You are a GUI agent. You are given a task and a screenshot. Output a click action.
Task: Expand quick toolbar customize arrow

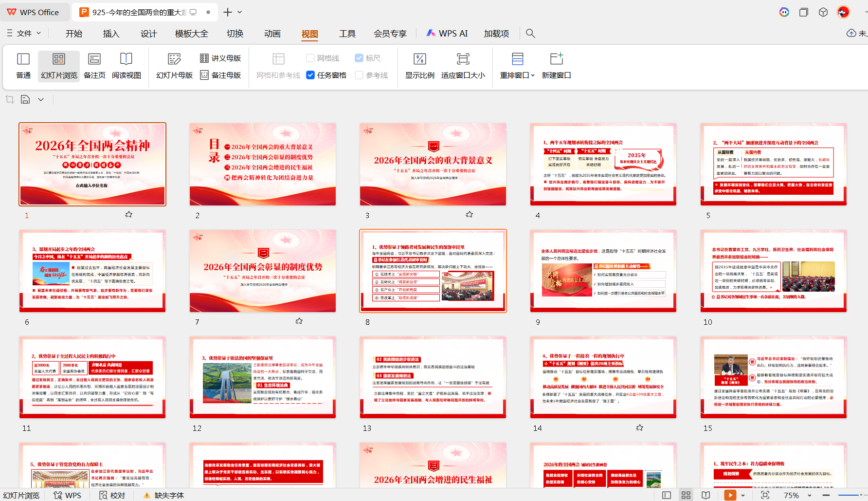pyautogui.click(x=41, y=99)
